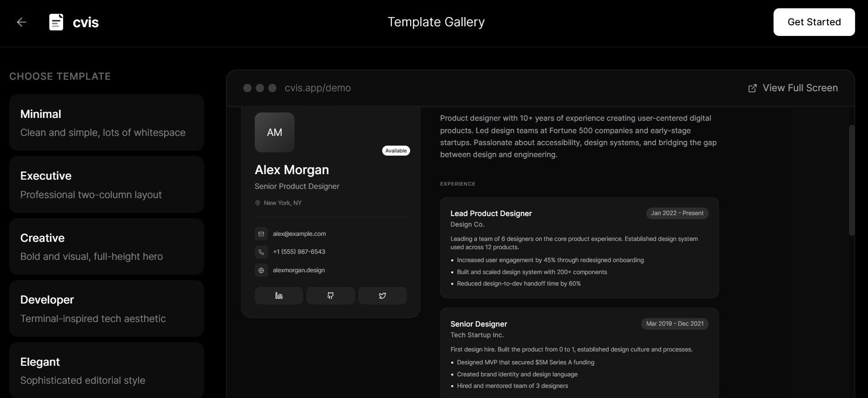Click bullet about mentoring 3 designers
This screenshot has width=868, height=398.
tap(512, 386)
